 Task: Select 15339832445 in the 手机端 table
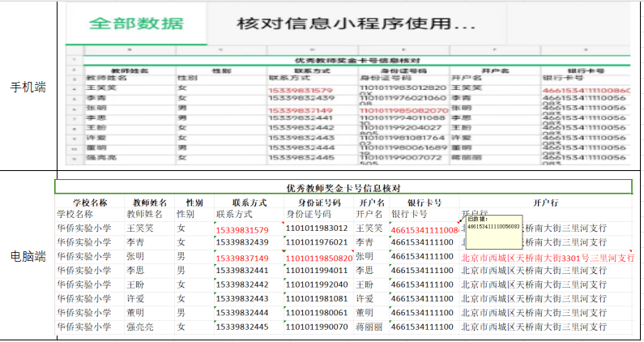tap(301, 157)
